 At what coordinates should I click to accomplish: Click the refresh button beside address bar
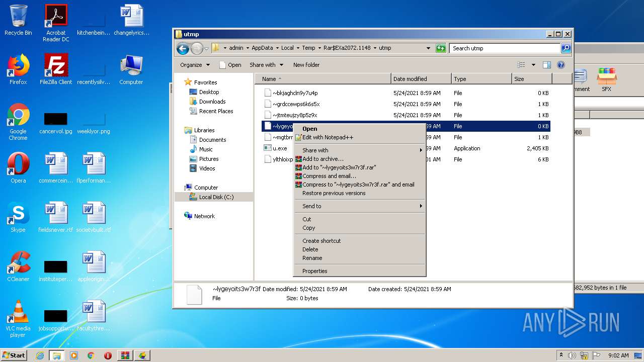[x=441, y=48]
